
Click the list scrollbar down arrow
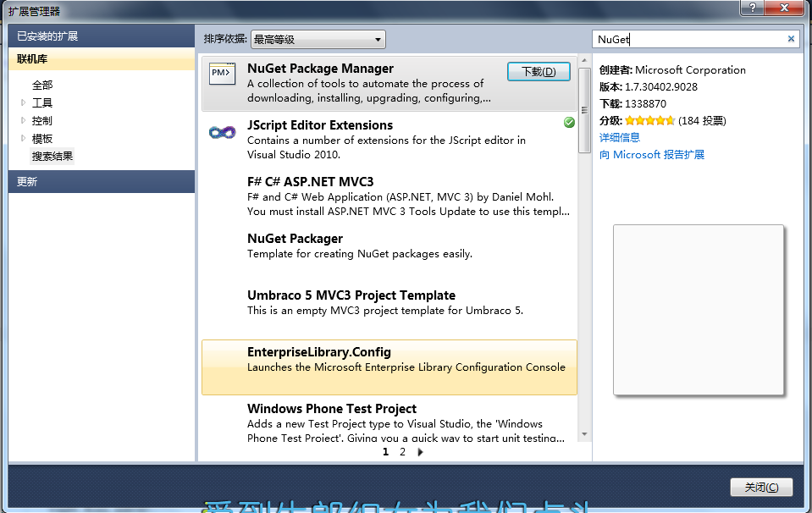[584, 433]
